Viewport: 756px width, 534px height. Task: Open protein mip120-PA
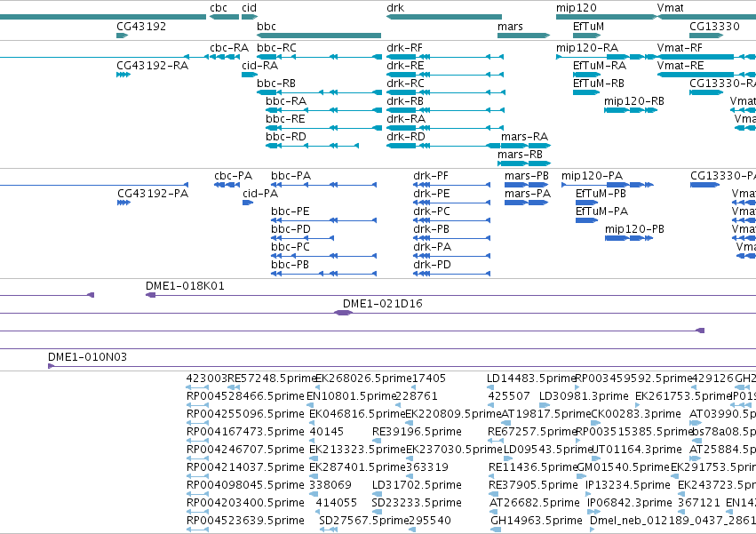click(x=608, y=185)
